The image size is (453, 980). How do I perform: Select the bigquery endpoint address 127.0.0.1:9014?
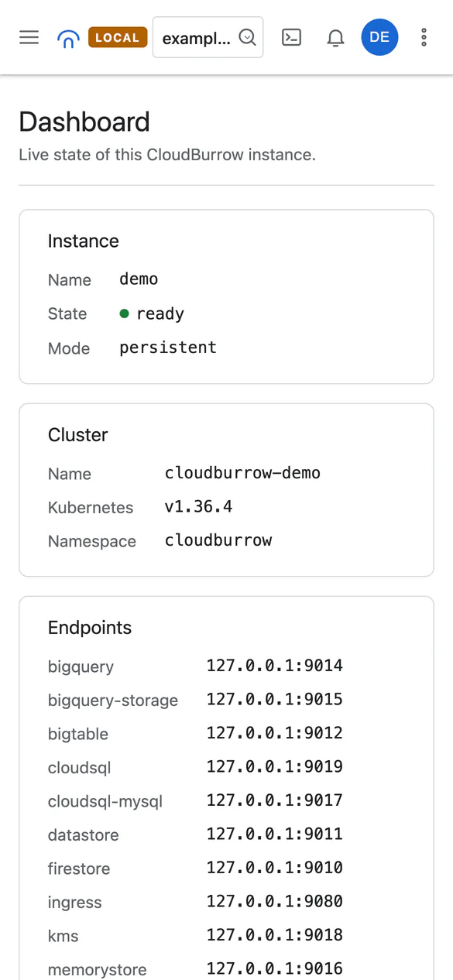[x=275, y=666]
